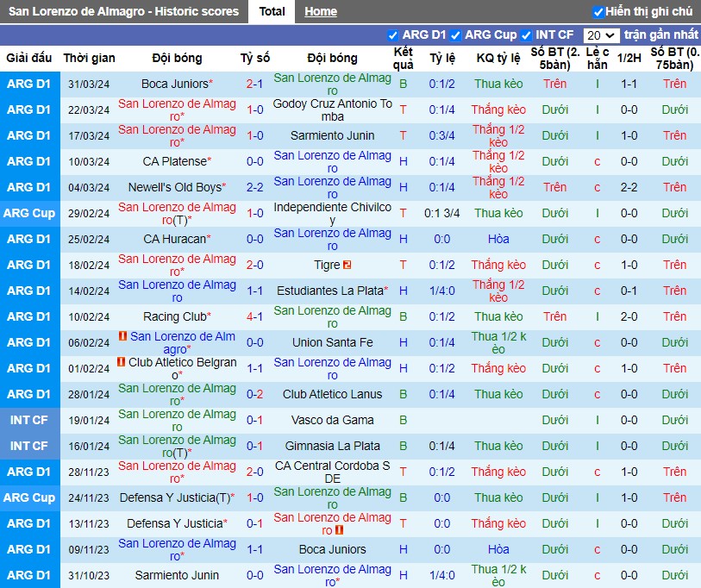Open the Godoy Cruz Antonio Tomba team link
This screenshot has width=701, height=588.
point(332,110)
